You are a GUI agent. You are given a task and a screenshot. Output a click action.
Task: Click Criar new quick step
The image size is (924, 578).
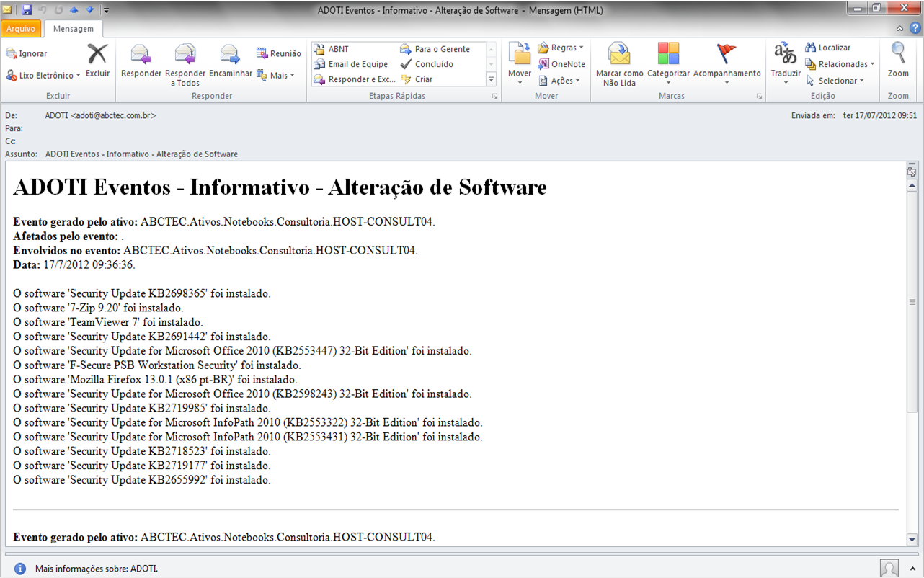(x=417, y=79)
